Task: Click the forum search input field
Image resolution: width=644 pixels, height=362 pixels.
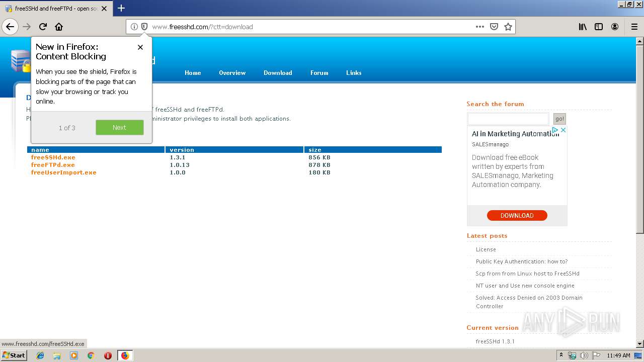Action: click(508, 119)
